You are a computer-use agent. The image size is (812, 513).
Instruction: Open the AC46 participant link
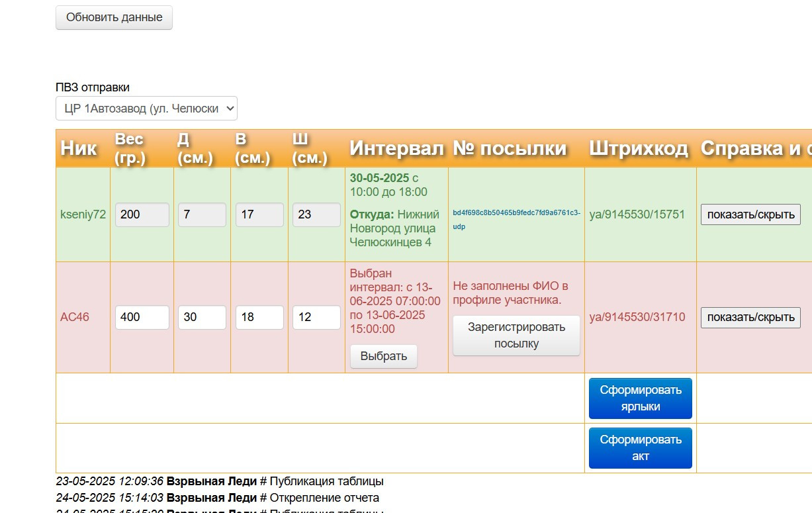point(75,317)
